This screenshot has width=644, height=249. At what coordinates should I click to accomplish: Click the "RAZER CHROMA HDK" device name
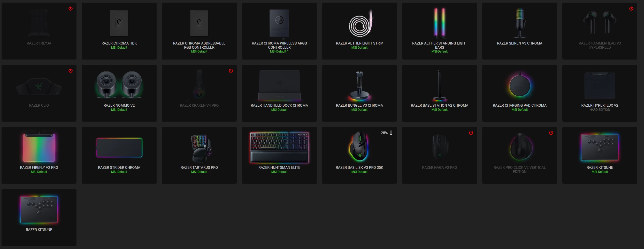(x=119, y=43)
